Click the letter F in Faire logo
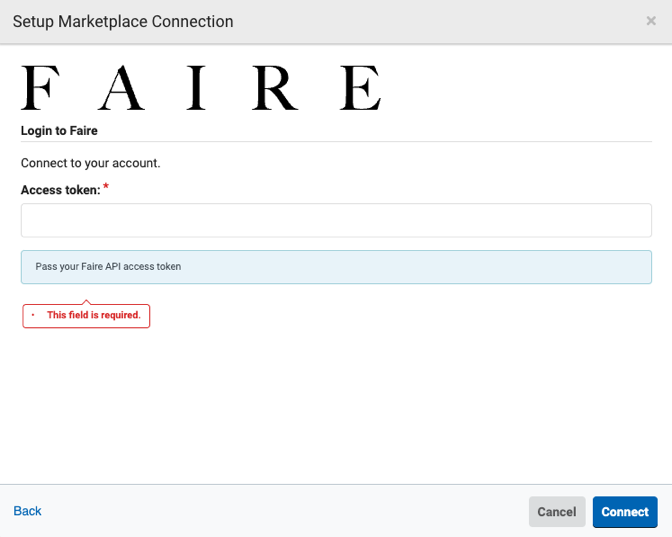This screenshot has height=537, width=672. click(38, 88)
